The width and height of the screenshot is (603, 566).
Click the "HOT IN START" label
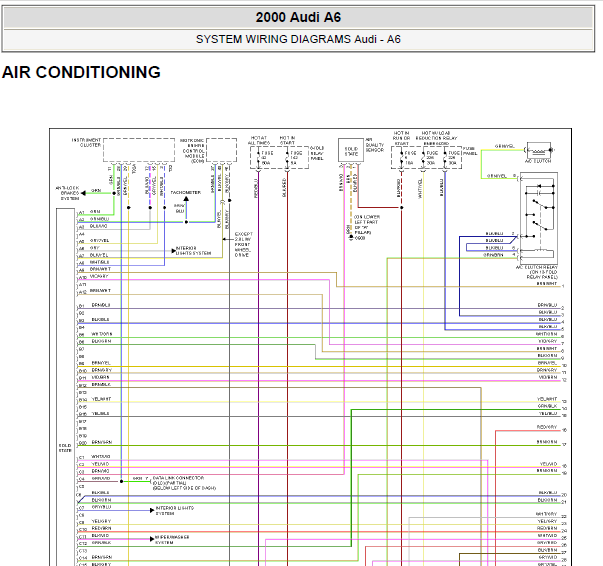click(x=287, y=140)
